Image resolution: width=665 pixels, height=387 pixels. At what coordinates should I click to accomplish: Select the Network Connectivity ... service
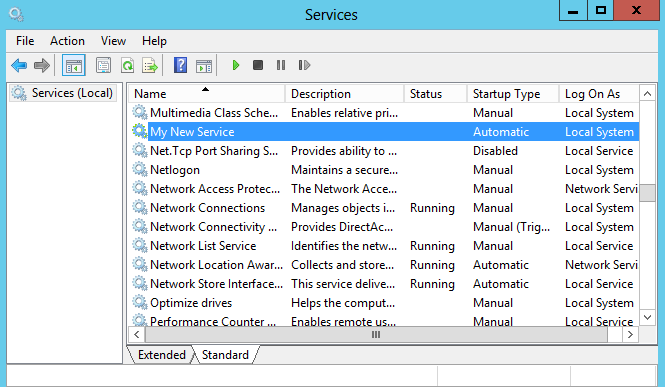click(x=213, y=227)
